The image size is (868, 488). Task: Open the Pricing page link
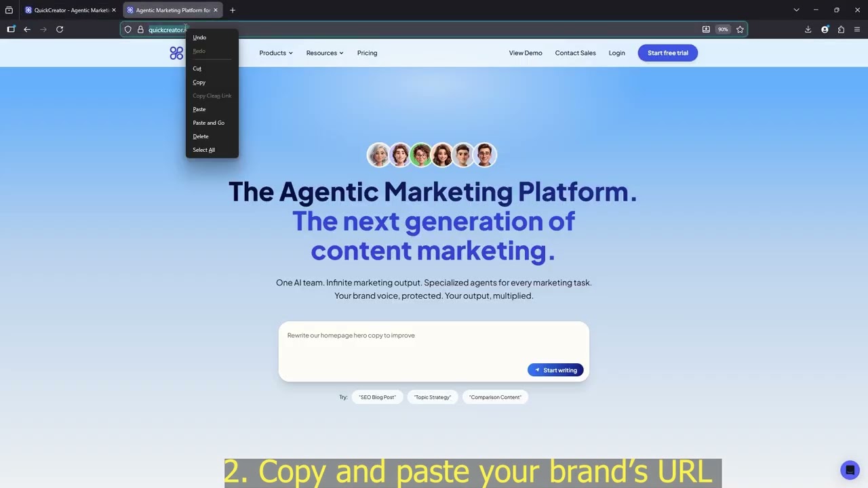pos(367,53)
